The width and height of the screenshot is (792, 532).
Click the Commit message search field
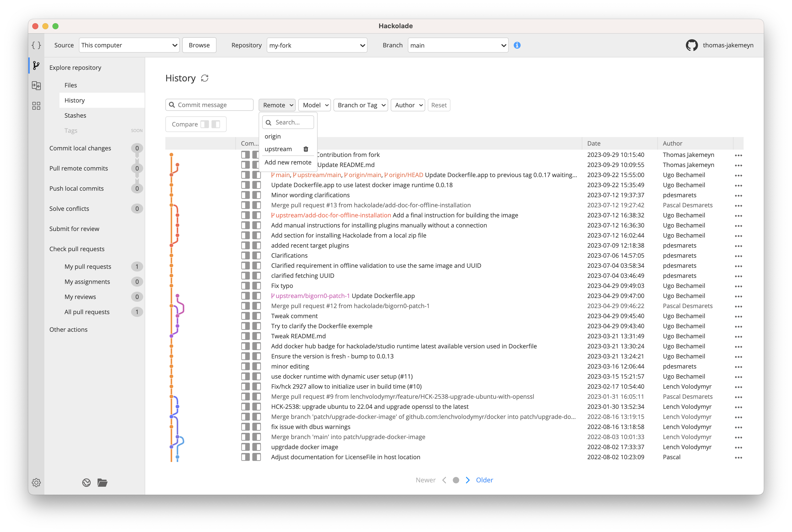point(209,105)
